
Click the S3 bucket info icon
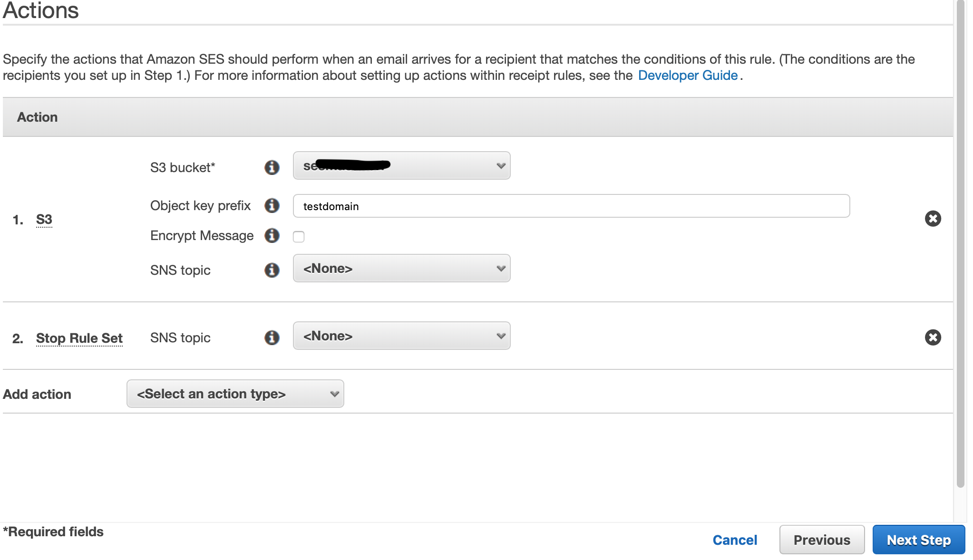click(272, 166)
